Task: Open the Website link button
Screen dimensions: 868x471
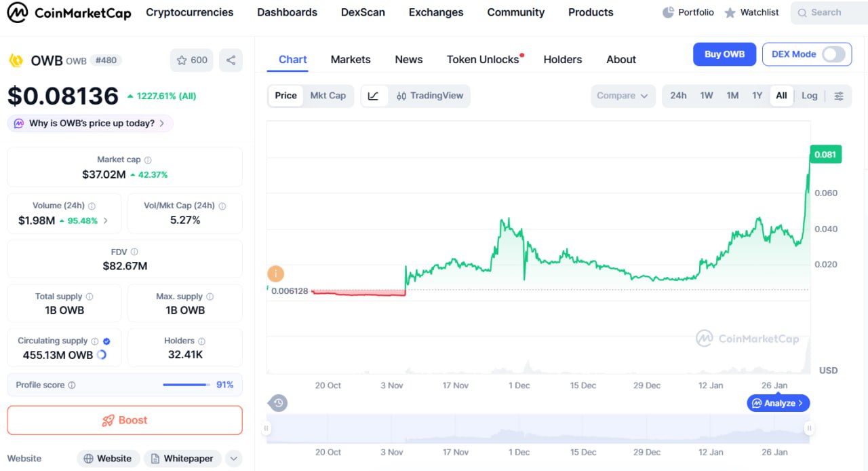Action: click(108, 459)
